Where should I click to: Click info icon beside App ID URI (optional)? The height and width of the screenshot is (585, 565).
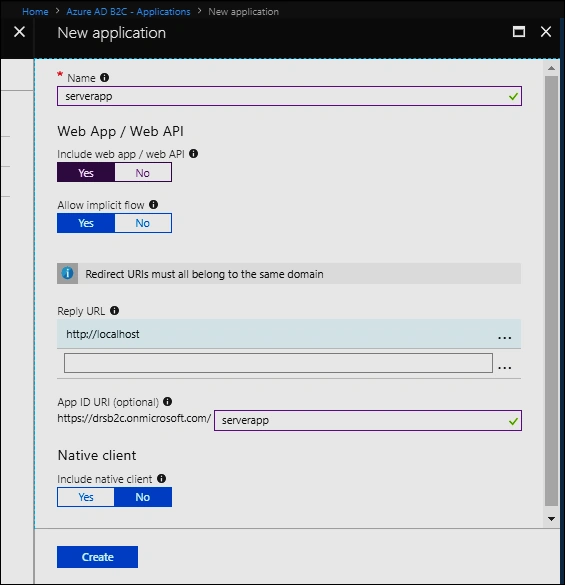[x=168, y=401]
